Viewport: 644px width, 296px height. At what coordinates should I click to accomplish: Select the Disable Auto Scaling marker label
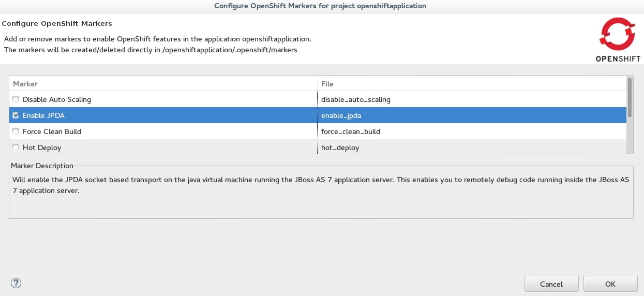click(x=57, y=99)
